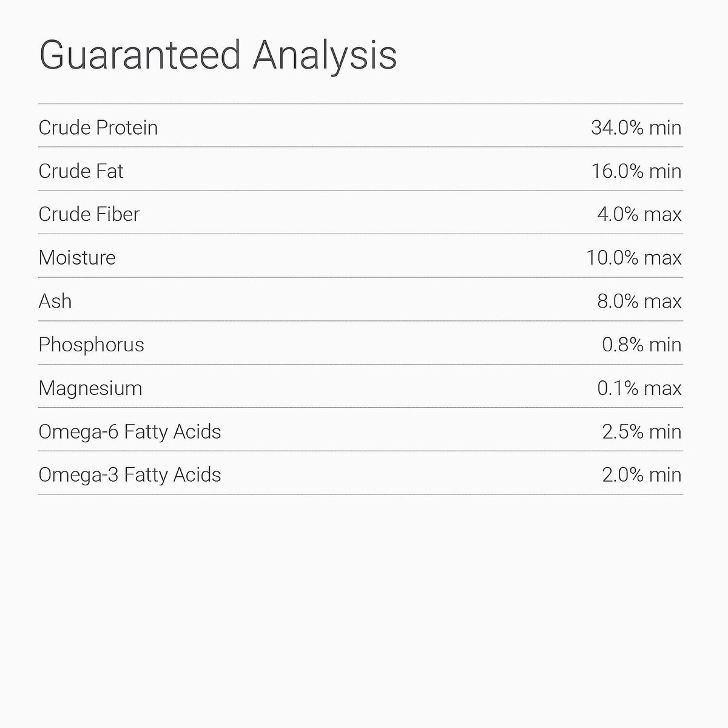The image size is (728, 728).
Task: Select the Crude Fiber label
Action: (x=89, y=214)
